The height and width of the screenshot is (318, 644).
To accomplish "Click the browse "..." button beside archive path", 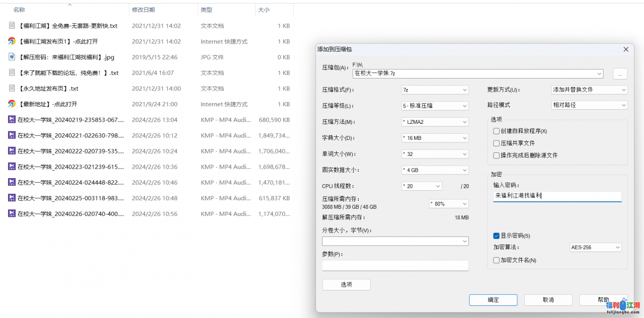I will [x=619, y=74].
